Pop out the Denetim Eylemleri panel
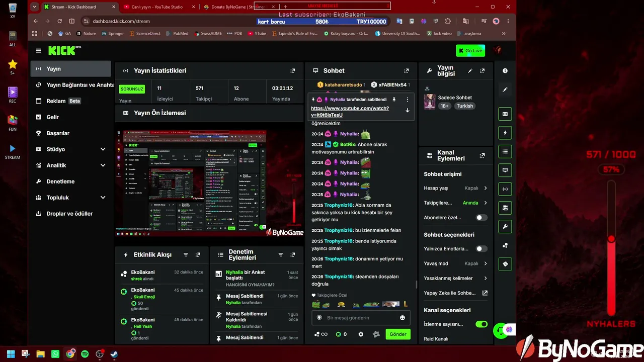 [293, 255]
